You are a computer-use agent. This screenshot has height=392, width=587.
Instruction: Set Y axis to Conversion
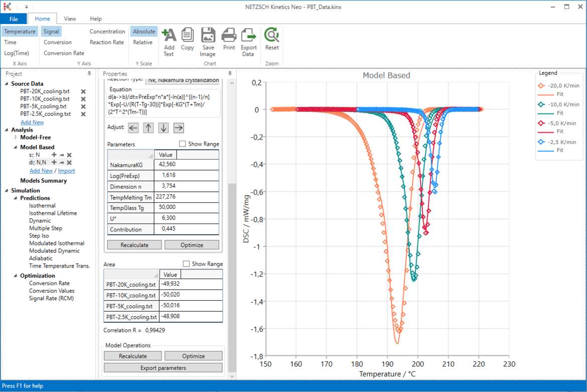point(57,42)
